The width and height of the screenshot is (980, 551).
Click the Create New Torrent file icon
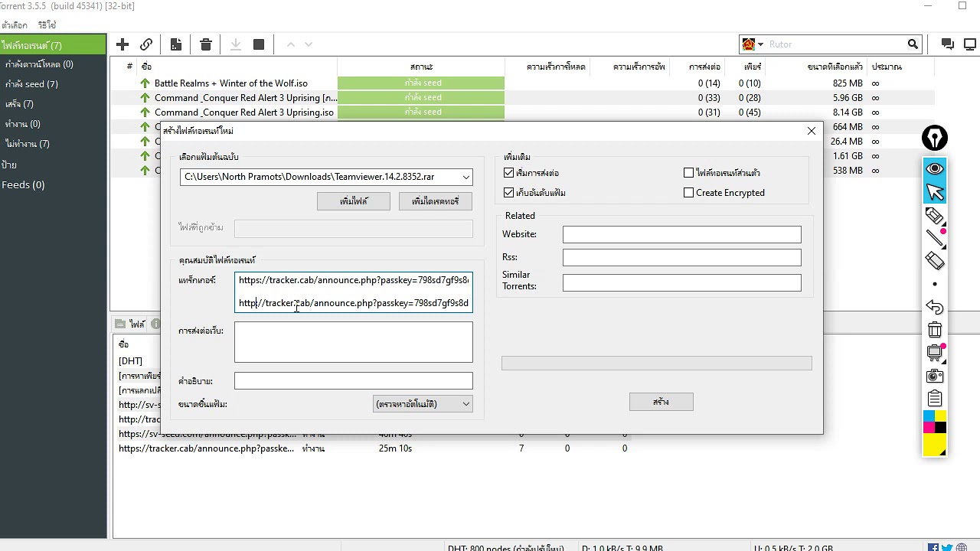click(x=176, y=44)
